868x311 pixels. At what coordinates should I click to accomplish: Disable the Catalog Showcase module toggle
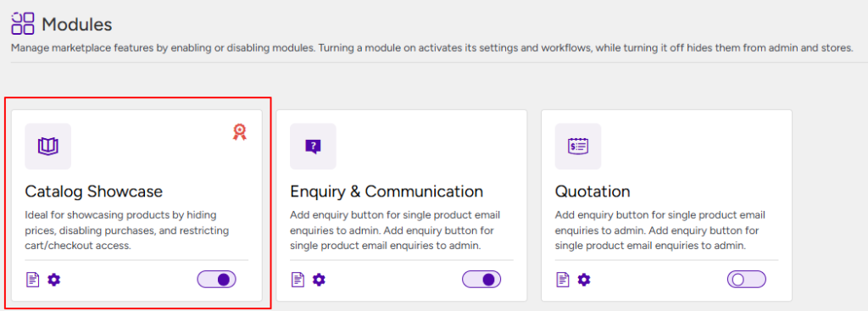[x=216, y=280]
